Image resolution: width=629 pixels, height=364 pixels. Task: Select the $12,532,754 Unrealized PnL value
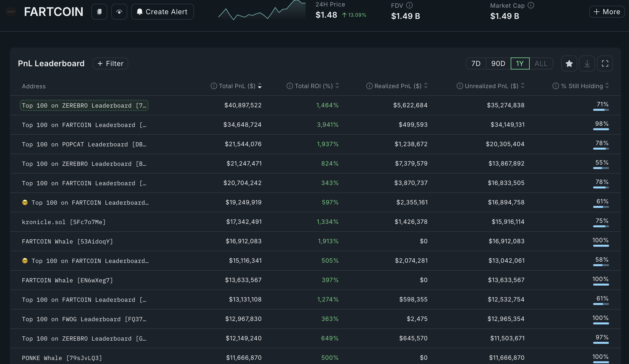506,300
